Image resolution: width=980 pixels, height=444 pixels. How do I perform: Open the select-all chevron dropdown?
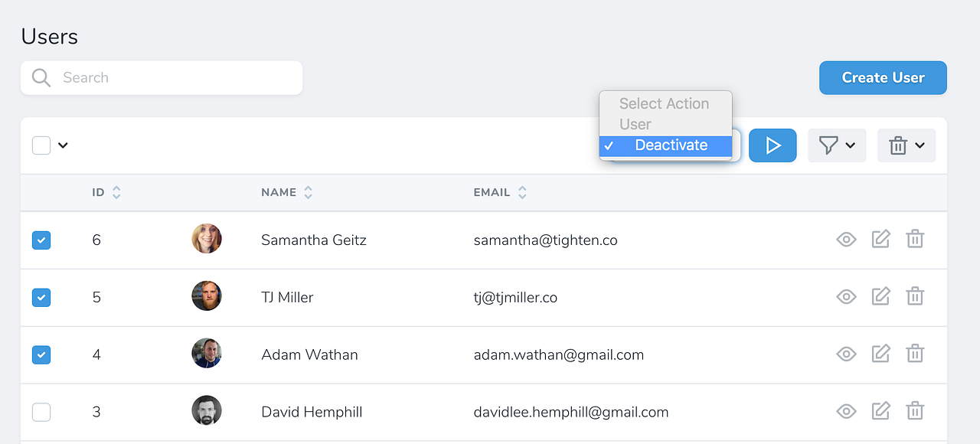point(63,145)
